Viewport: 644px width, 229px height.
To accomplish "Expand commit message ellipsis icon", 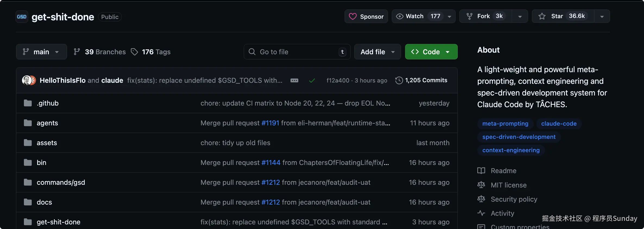I will point(294,81).
